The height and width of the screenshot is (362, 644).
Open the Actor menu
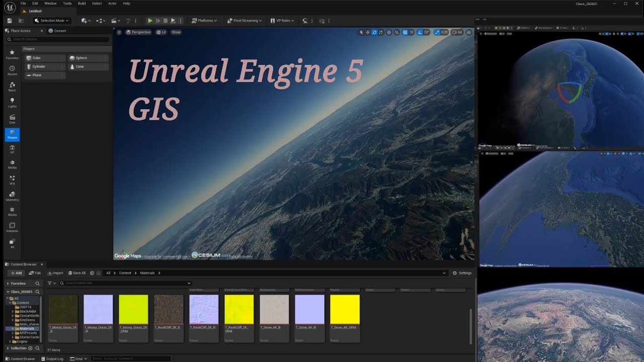(112, 4)
